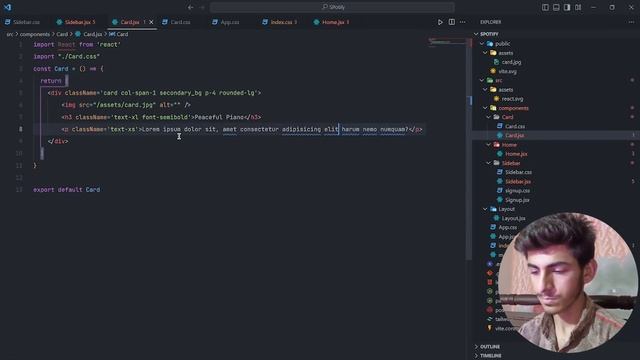Run the code with the play icon
Image resolution: width=640 pixels, height=360 pixels.
click(x=440, y=22)
